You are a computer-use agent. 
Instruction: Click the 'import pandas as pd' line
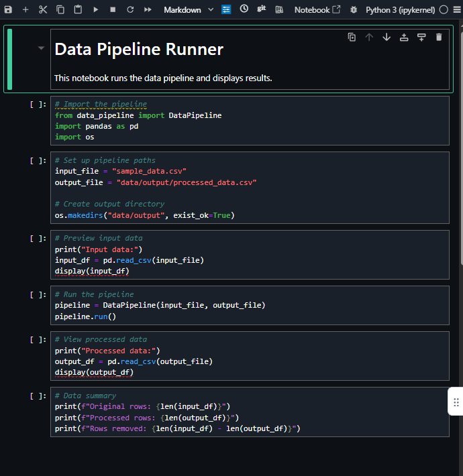[x=97, y=126]
